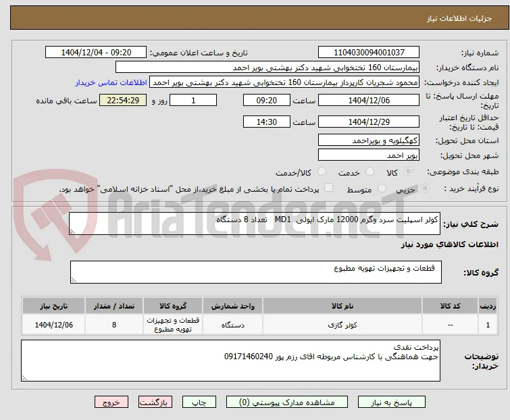Click the resize handle of گروه کالا textarea
The image size is (510, 420).
click(x=74, y=280)
